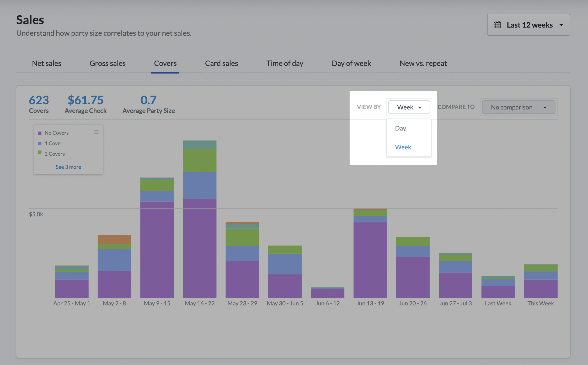Click the blue 1 Cover legend square
Viewport: 588px width, 365px height.
[40, 144]
